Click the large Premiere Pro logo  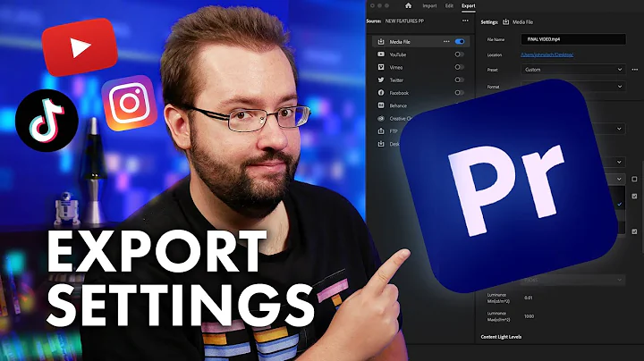point(509,186)
